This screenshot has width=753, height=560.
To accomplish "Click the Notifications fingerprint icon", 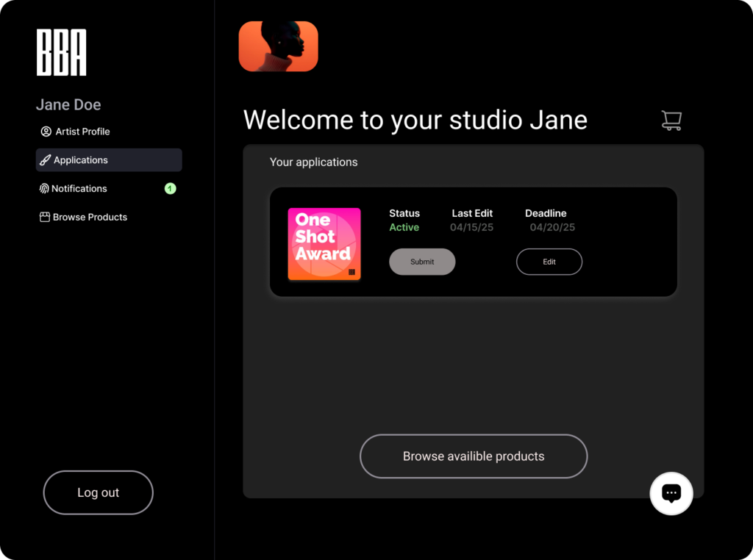I will tap(44, 189).
